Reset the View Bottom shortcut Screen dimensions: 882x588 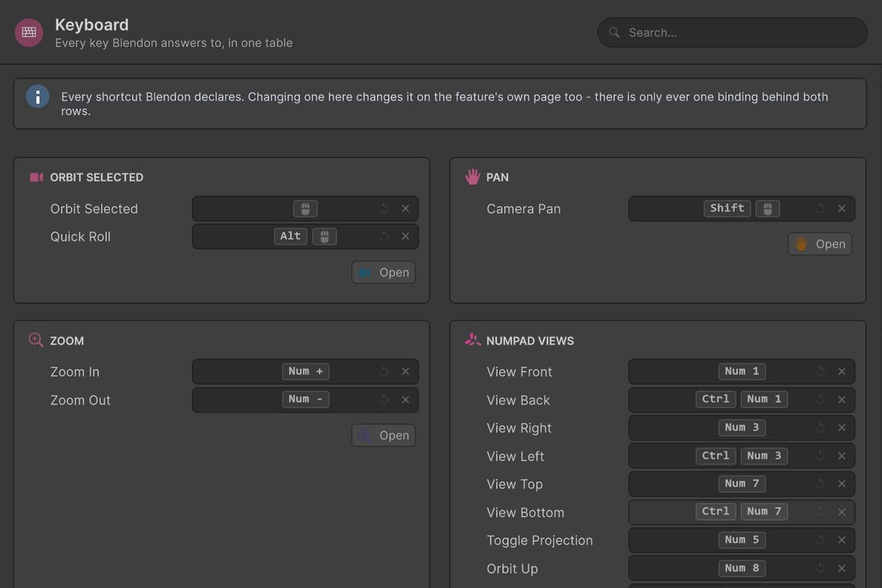click(821, 512)
